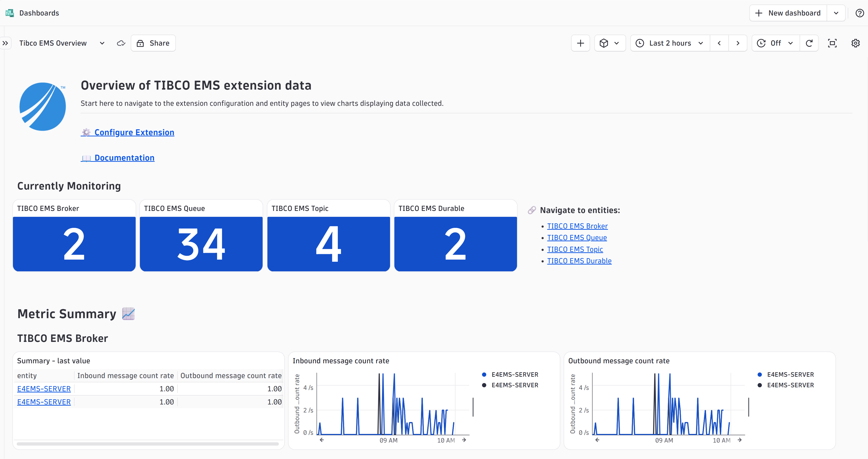Image resolution: width=868 pixels, height=459 pixels.
Task: Click the Dashboards app icon
Action: (x=9, y=13)
